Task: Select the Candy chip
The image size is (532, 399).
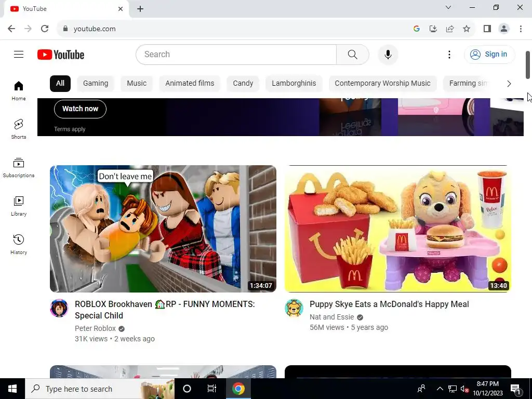Action: 243,84
